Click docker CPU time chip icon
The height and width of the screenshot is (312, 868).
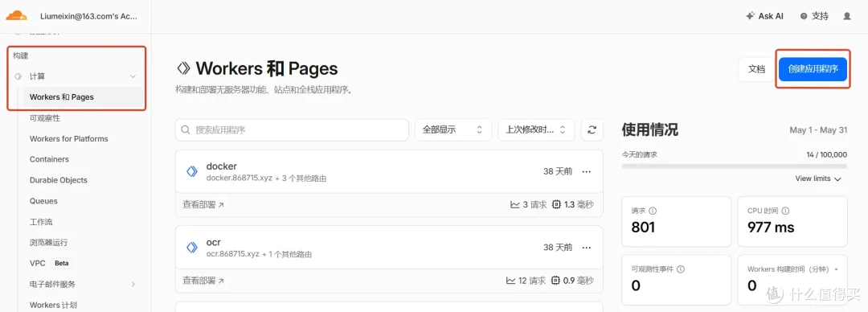tap(556, 204)
